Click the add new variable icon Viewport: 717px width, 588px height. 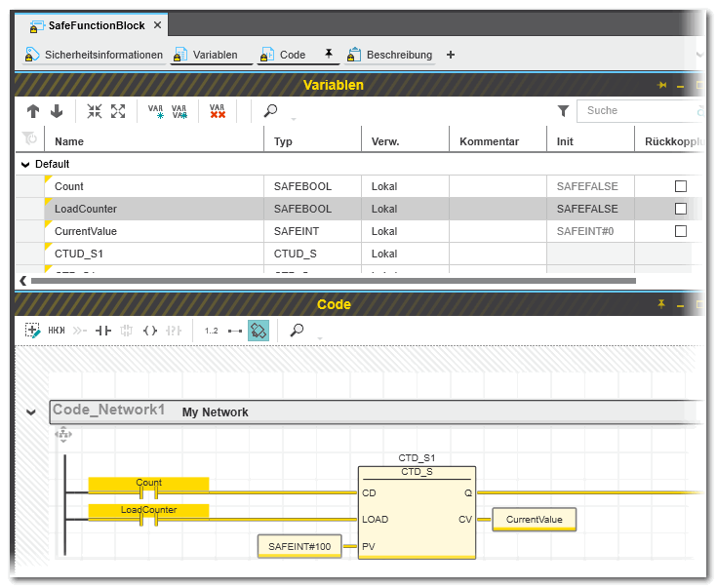pos(156,111)
